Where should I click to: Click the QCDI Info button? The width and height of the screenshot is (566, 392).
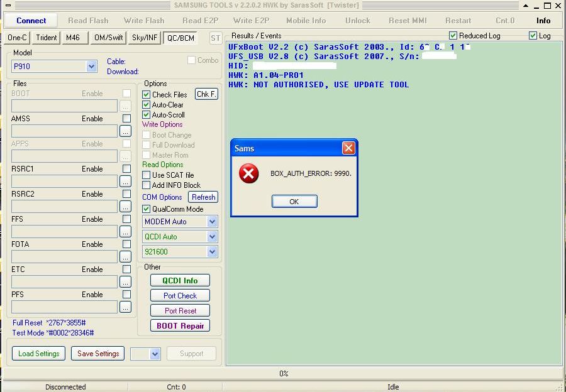[180, 281]
